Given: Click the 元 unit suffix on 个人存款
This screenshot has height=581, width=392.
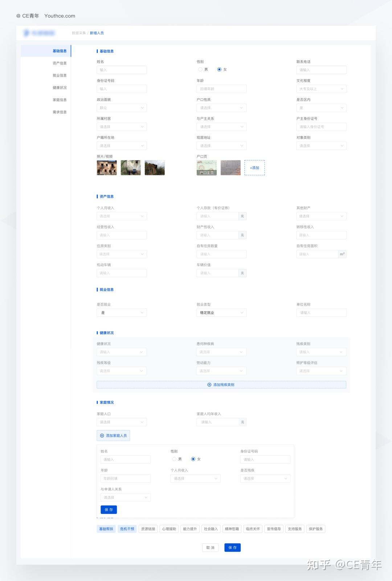Looking at the screenshot, I should tap(242, 216).
